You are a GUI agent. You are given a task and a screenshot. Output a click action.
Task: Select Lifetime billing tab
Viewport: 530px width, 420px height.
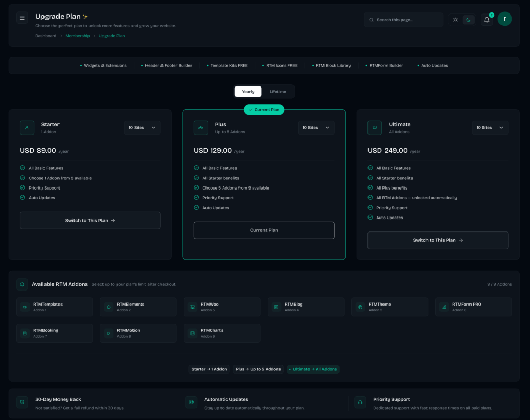[278, 91]
